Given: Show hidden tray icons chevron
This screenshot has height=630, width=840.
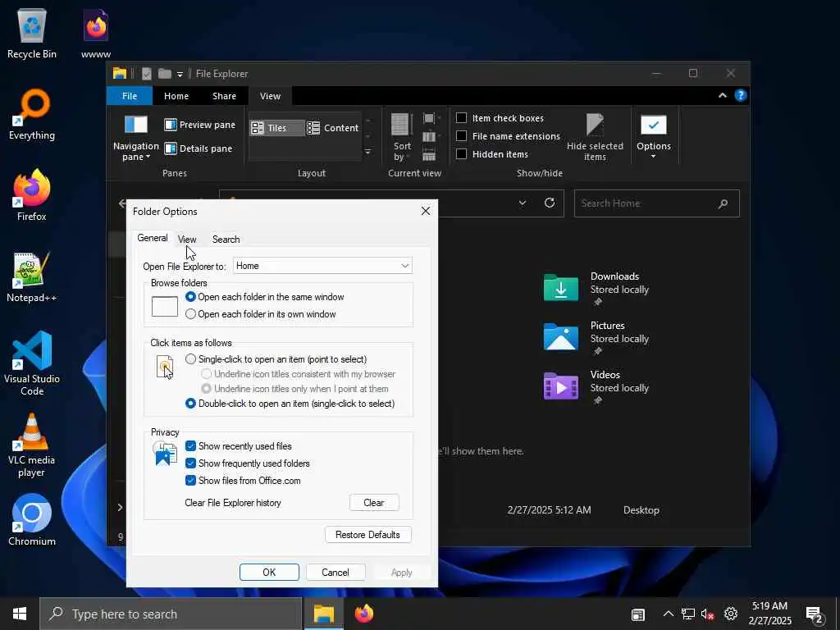Looking at the screenshot, I should pos(668,614).
